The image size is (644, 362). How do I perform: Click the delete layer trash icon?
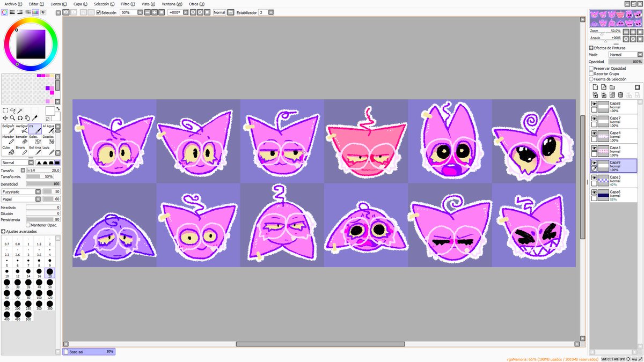tap(620, 95)
